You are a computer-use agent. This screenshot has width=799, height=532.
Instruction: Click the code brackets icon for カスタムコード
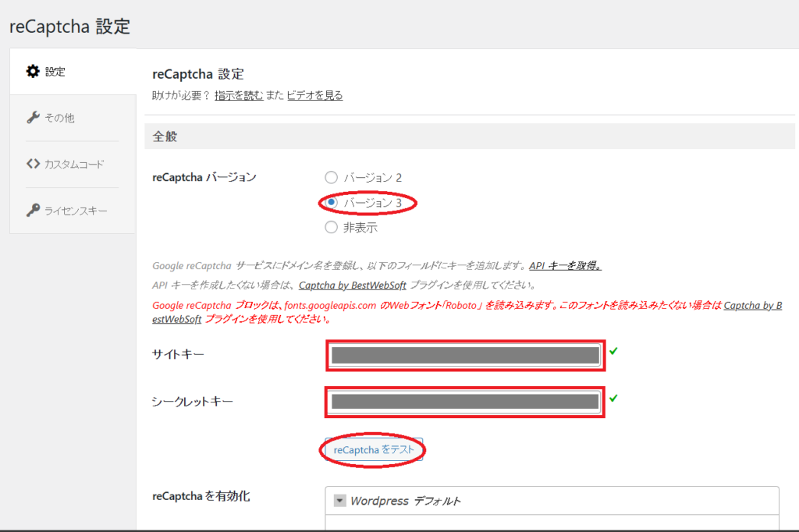(x=33, y=165)
